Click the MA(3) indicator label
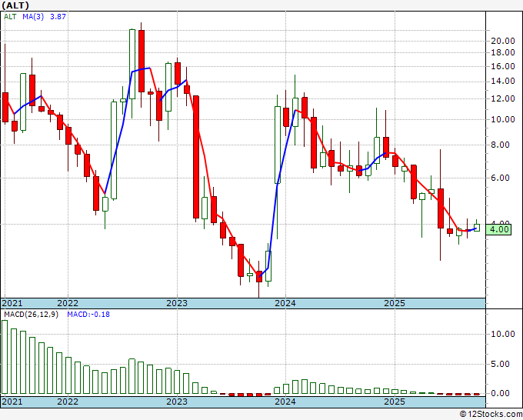 point(33,17)
